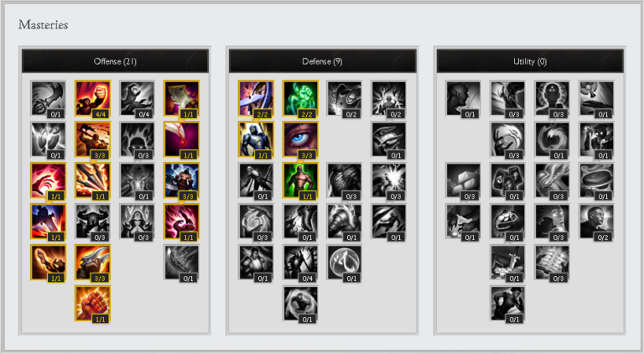
Task: Click the gray rune circle mastery in Defense
Action: 345,263
